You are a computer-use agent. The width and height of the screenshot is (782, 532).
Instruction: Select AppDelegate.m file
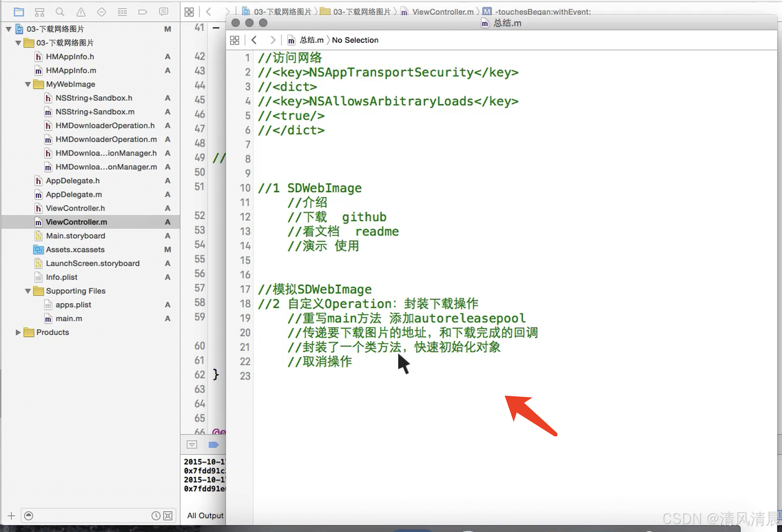click(x=74, y=195)
